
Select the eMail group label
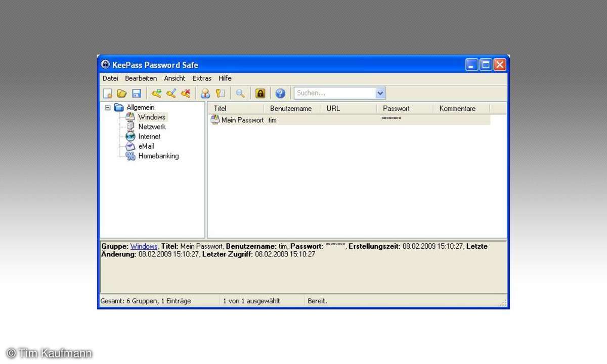click(x=146, y=146)
